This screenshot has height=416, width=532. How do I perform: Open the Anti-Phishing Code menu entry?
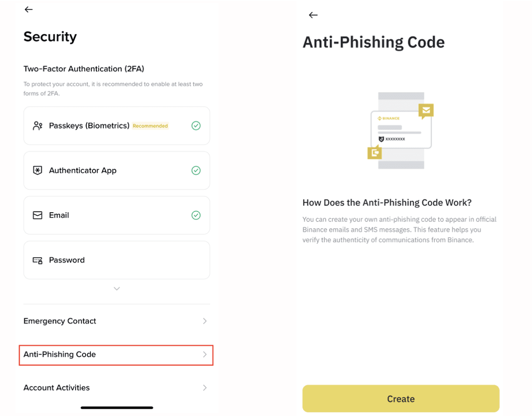[x=116, y=355]
